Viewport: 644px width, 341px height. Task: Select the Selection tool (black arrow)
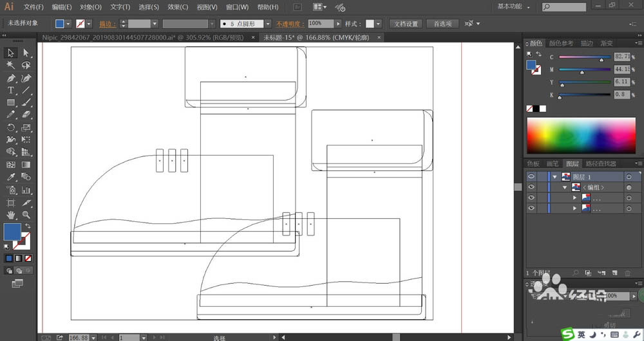pos(11,53)
